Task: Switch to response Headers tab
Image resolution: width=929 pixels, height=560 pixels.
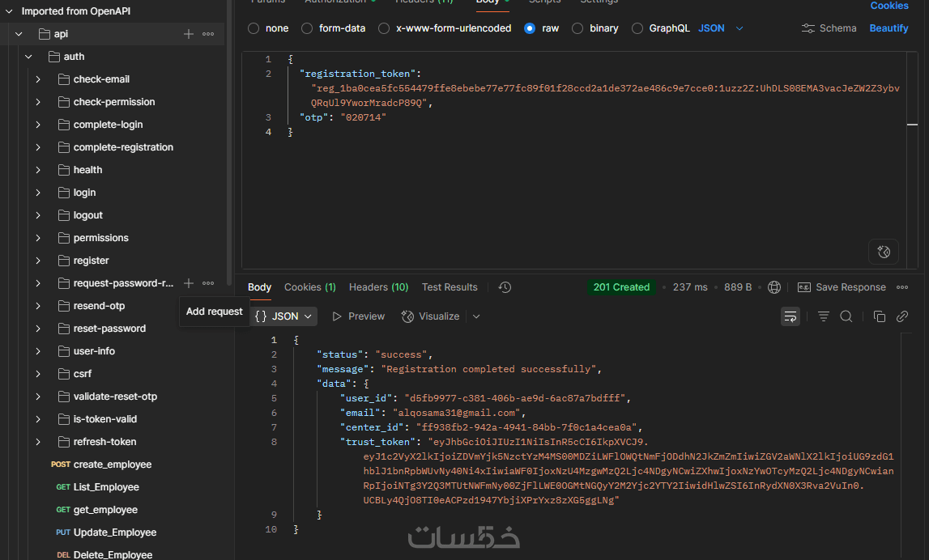Action: pyautogui.click(x=378, y=287)
